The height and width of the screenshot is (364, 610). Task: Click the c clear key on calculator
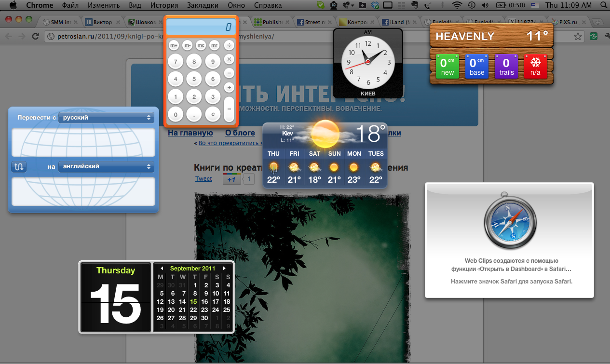tap(213, 115)
